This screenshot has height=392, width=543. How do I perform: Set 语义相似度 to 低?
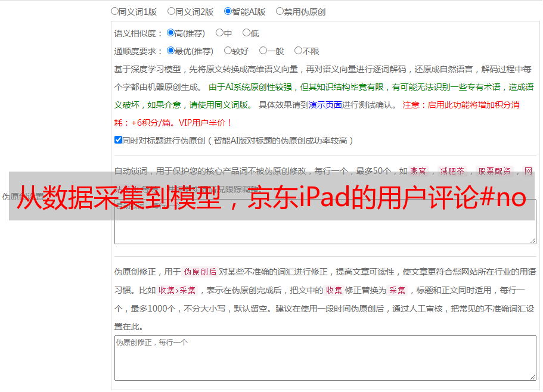(x=246, y=33)
